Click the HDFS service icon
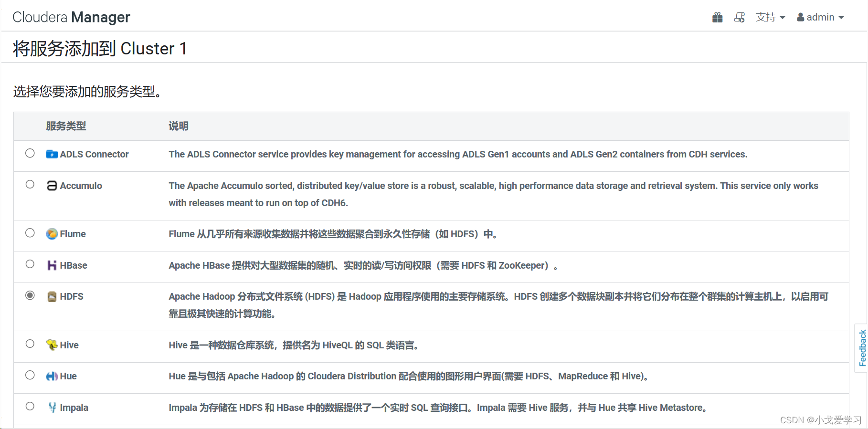Image resolution: width=868 pixels, height=429 pixels. 52,296
